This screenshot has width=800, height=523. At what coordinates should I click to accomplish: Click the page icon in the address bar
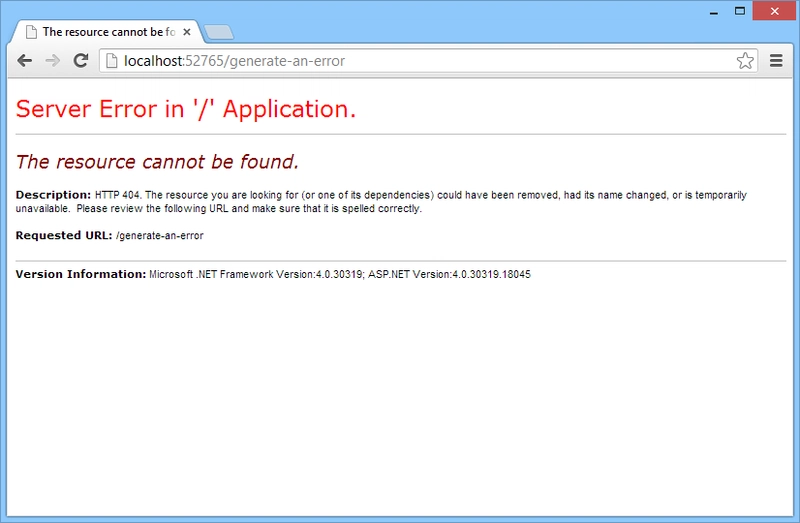point(111,61)
